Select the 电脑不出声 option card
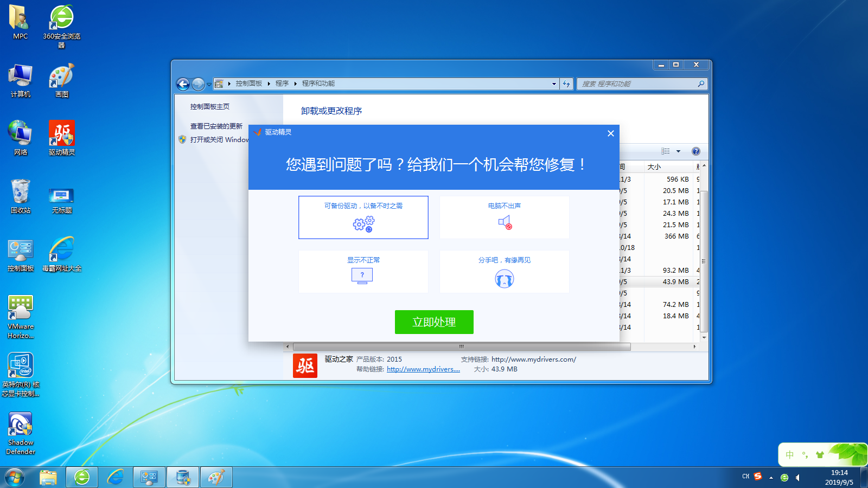This screenshot has height=488, width=868. tap(505, 217)
